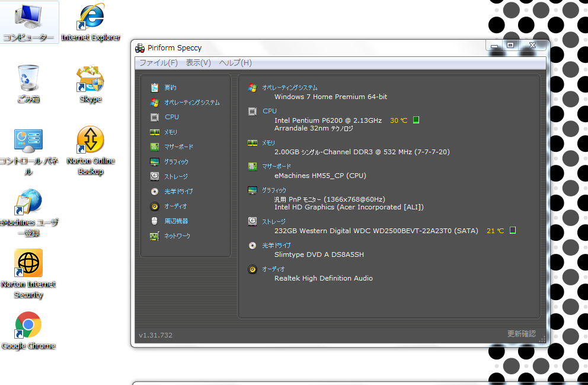Click the 更新確認 update check link

[522, 333]
